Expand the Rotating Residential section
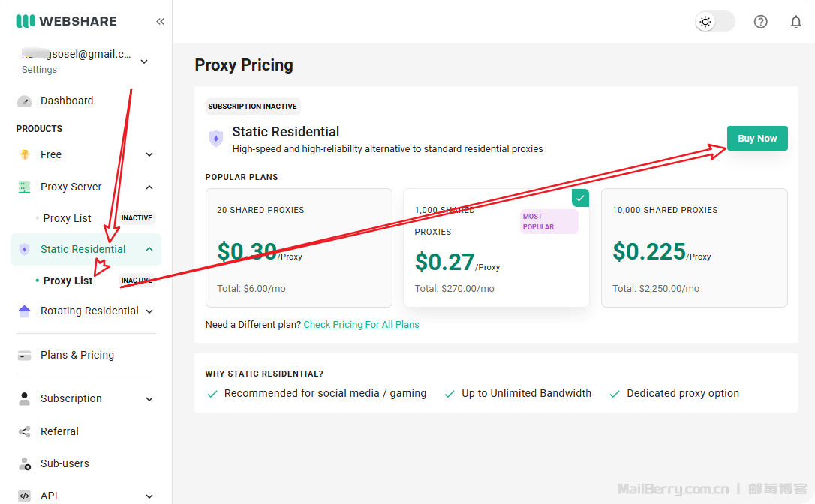 (x=149, y=310)
